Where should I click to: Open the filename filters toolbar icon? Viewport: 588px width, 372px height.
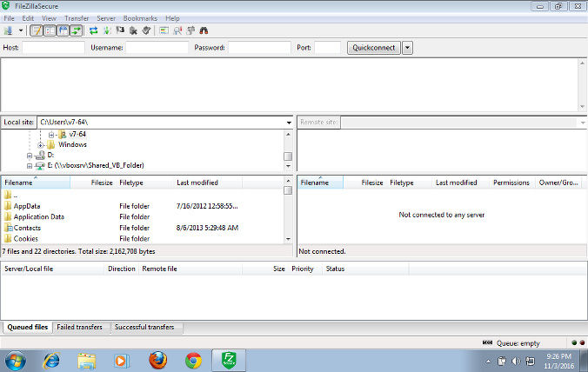164,30
